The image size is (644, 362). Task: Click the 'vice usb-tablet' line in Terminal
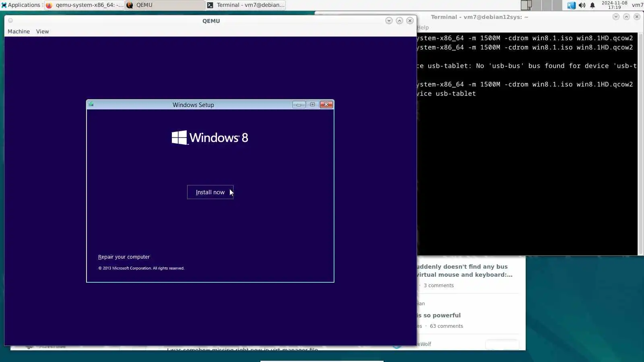click(x=446, y=93)
